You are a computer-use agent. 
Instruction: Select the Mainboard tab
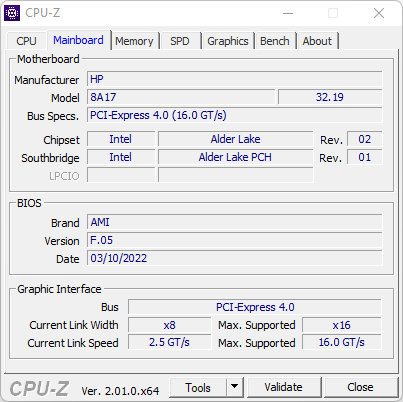coord(78,40)
